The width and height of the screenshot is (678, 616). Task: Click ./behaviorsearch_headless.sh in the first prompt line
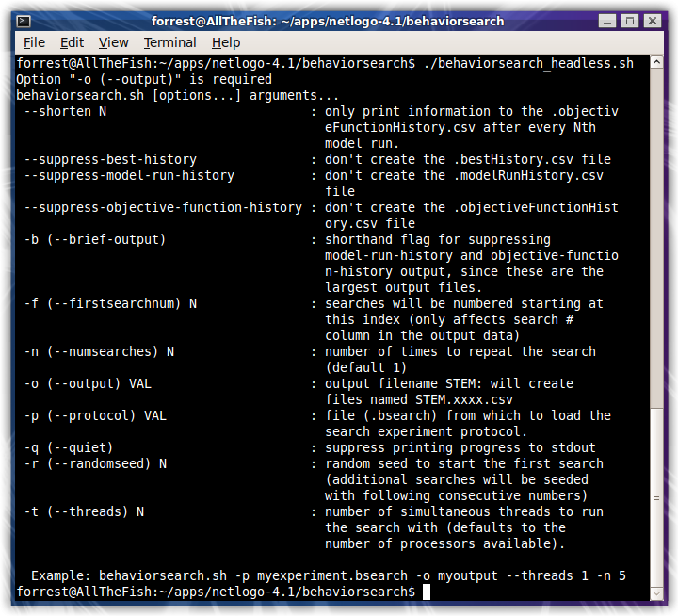click(x=527, y=64)
